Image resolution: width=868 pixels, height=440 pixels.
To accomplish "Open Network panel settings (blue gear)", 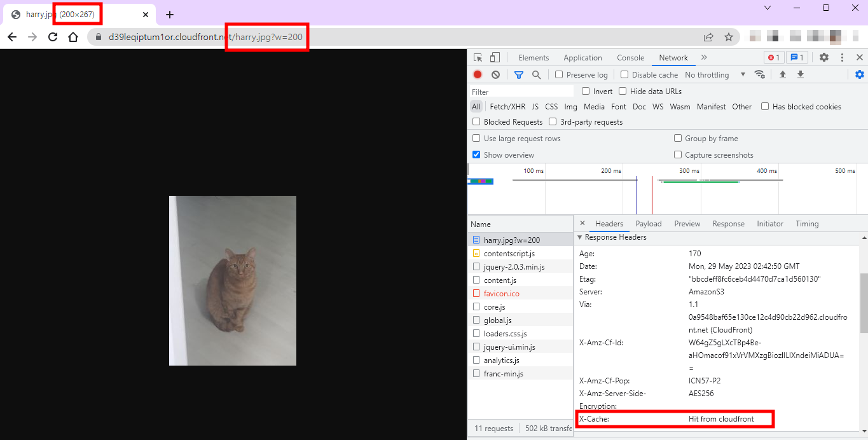I will click(x=860, y=74).
